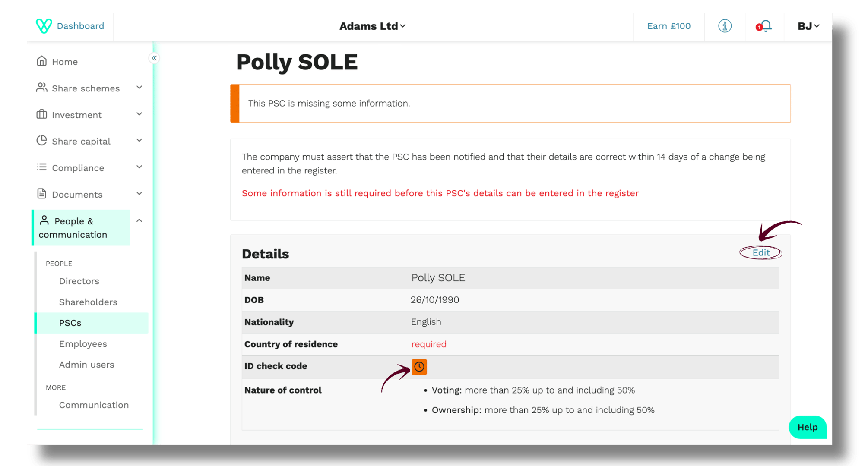
Task: Click the Documents file icon
Action: tap(42, 194)
